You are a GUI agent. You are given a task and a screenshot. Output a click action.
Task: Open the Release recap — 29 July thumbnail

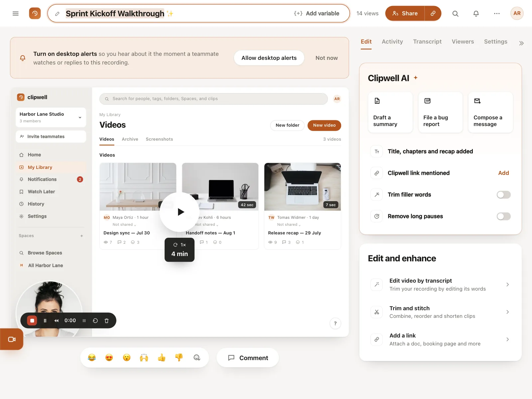pyautogui.click(x=303, y=187)
